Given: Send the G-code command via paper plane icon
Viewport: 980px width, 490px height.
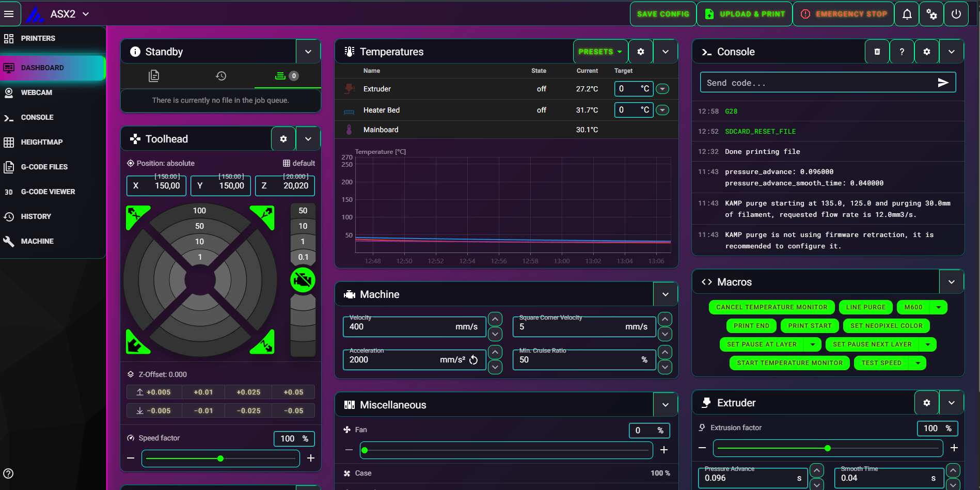Looking at the screenshot, I should point(943,82).
